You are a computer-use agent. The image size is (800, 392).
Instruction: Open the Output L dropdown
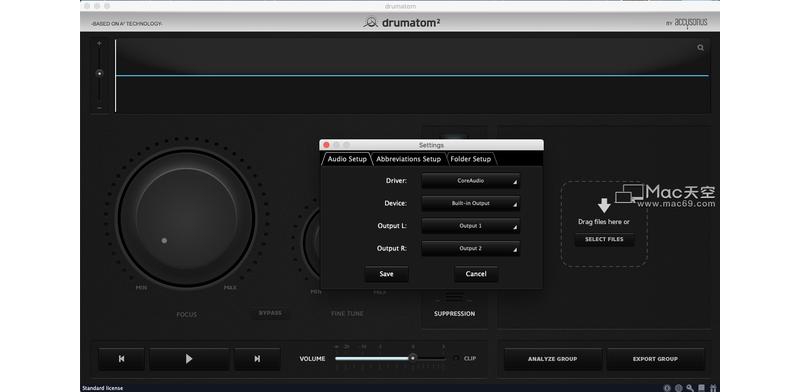coord(470,226)
